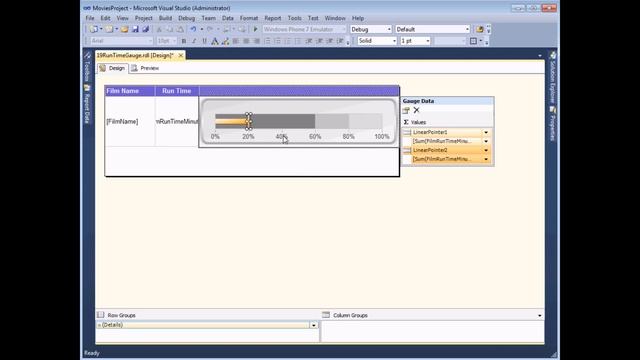Viewport: 640px width, 360px height.
Task: Click the LinearPointer2 gauge icon
Action: click(407, 150)
